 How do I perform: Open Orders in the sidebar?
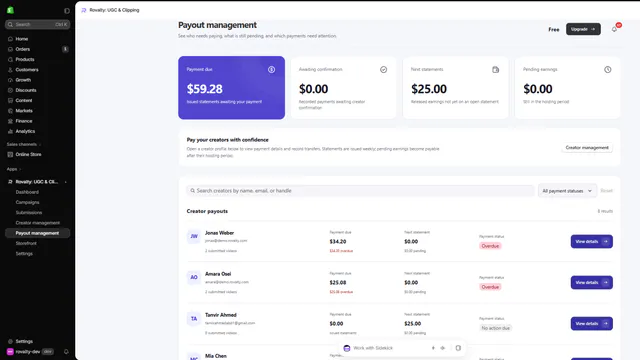click(37, 49)
